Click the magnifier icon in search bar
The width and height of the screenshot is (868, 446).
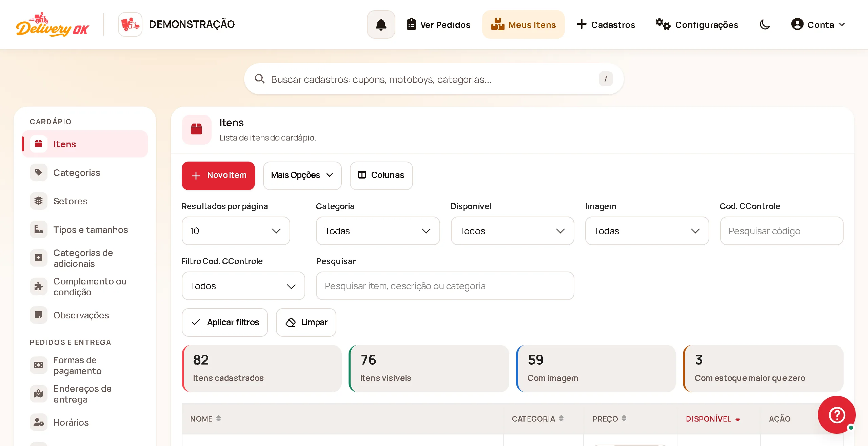260,79
